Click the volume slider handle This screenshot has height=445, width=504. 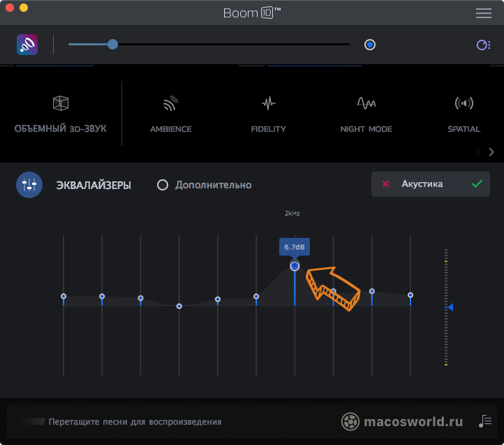(112, 45)
